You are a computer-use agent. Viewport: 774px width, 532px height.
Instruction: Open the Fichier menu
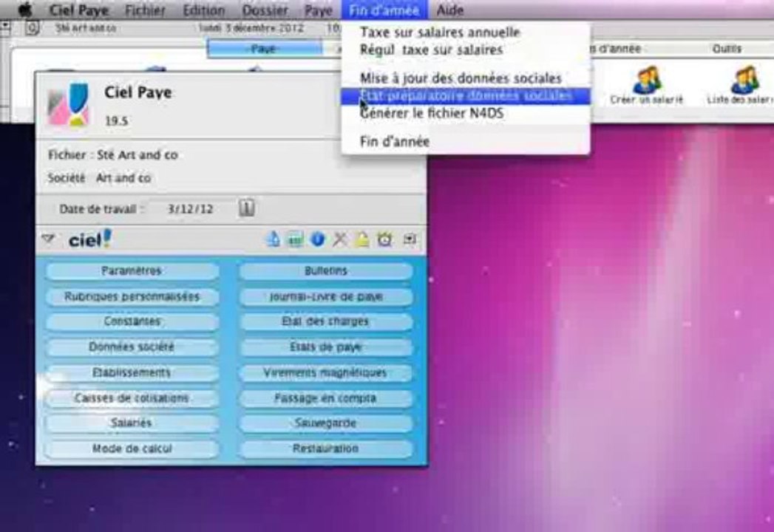click(x=145, y=10)
